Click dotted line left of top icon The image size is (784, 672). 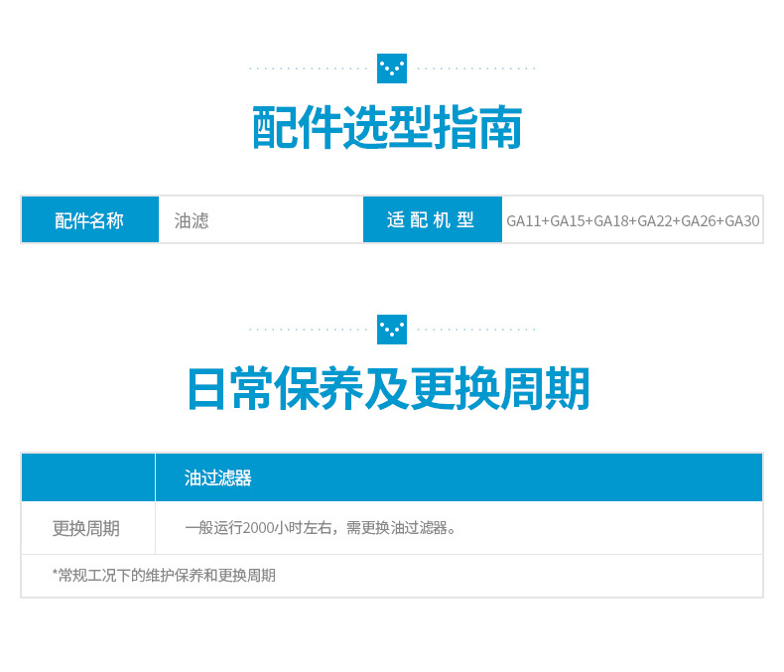pyautogui.click(x=308, y=68)
